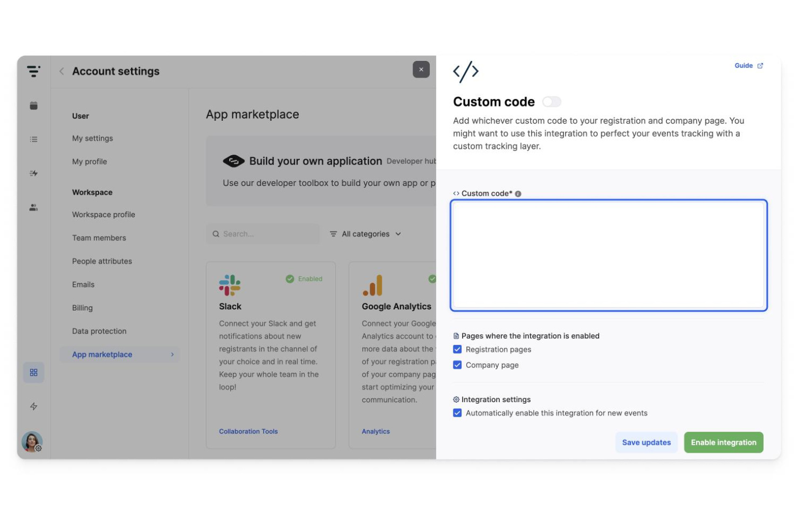Switch to Data protection settings

pyautogui.click(x=99, y=331)
